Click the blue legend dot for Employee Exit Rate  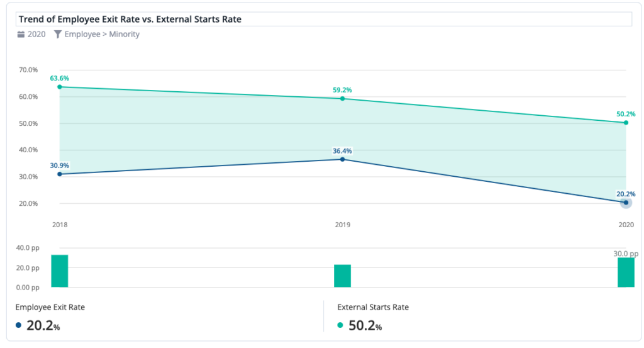18,325
